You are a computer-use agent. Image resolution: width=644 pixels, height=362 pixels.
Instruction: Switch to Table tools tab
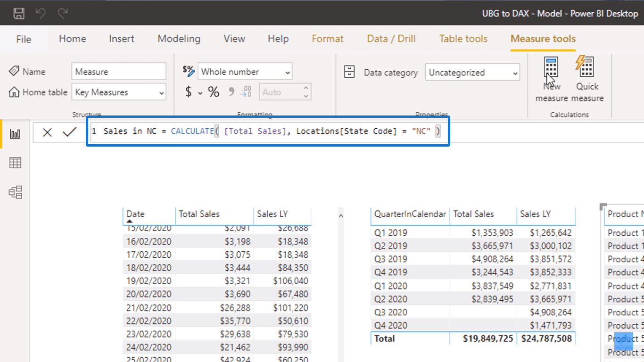point(463,39)
